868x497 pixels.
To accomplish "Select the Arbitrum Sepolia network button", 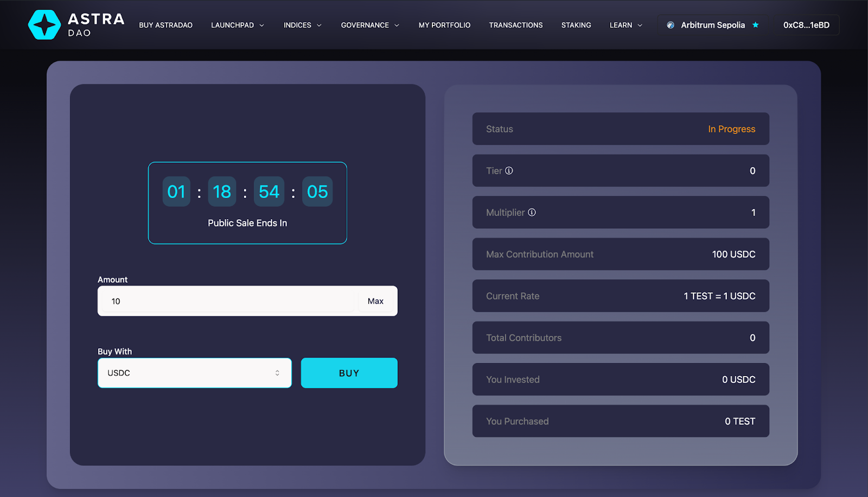I will click(712, 25).
